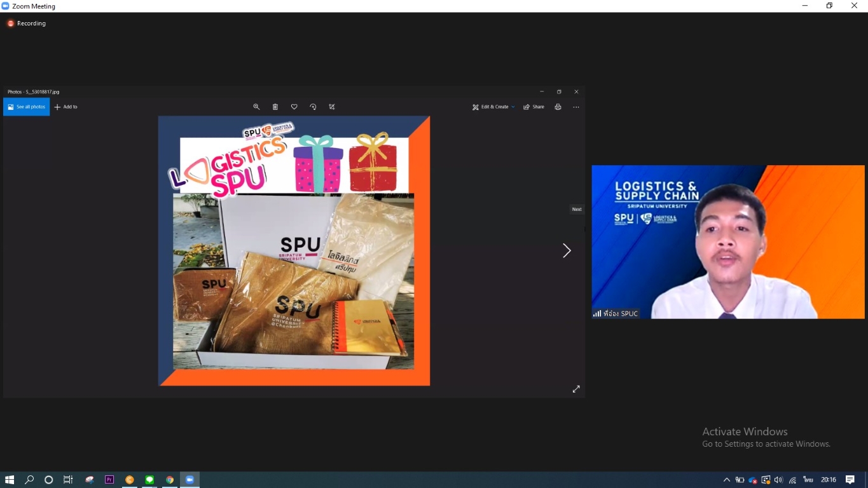
Task: Open the Add to menu
Action: [65, 107]
